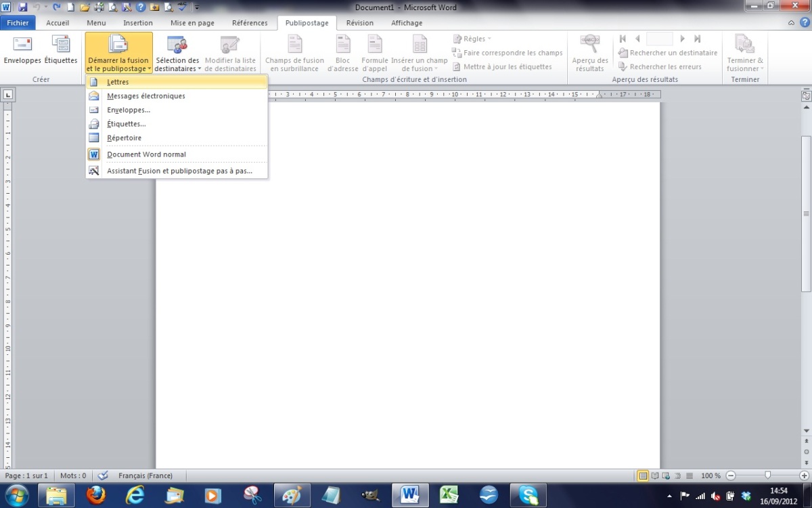Click the 100 % zoom level

[710, 475]
